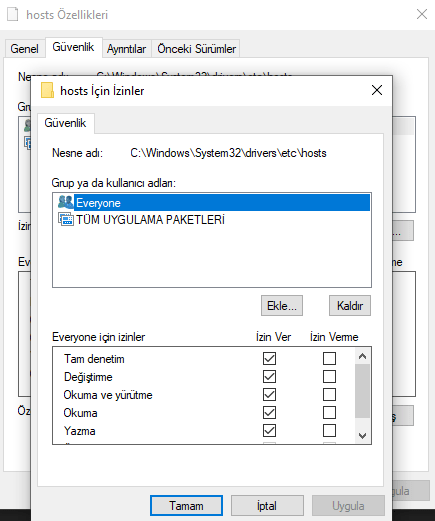Open the Ayrıntılar tab

click(x=127, y=49)
